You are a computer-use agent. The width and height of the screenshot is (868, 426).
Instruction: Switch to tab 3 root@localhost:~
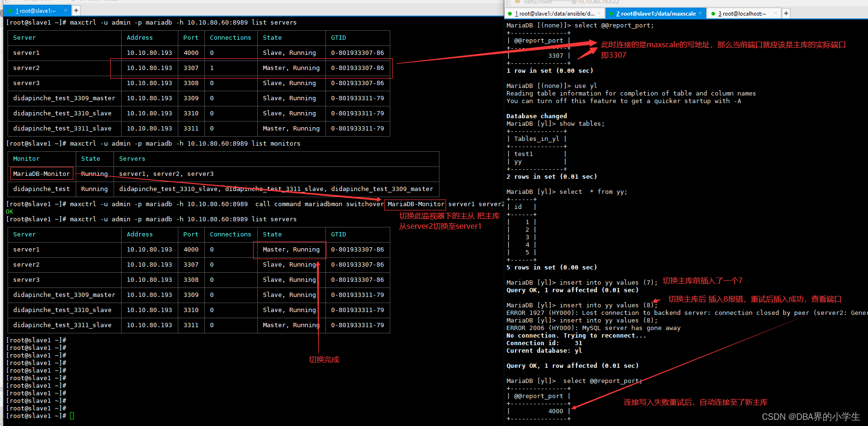[x=744, y=14]
